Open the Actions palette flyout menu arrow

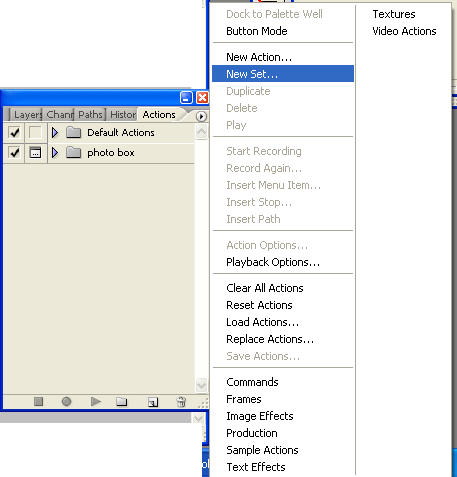point(201,116)
